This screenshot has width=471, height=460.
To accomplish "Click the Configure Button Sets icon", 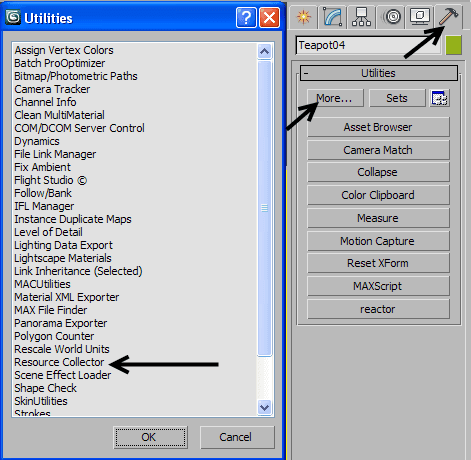I will point(440,98).
